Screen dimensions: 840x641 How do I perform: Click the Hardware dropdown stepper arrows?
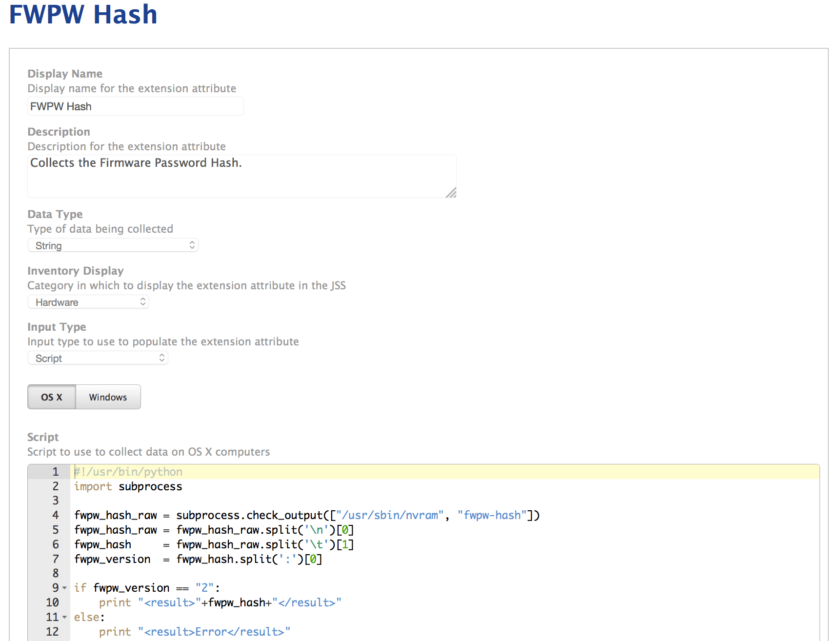click(x=143, y=302)
